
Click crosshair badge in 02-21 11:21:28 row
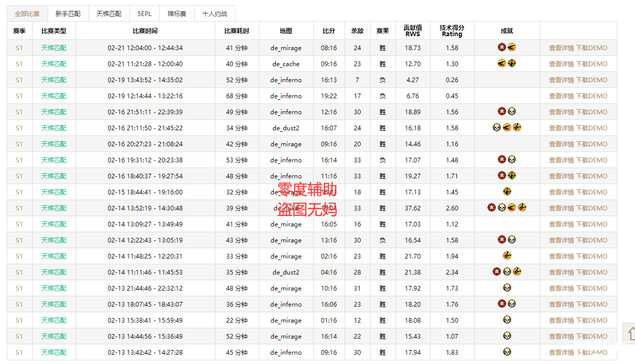coord(512,64)
